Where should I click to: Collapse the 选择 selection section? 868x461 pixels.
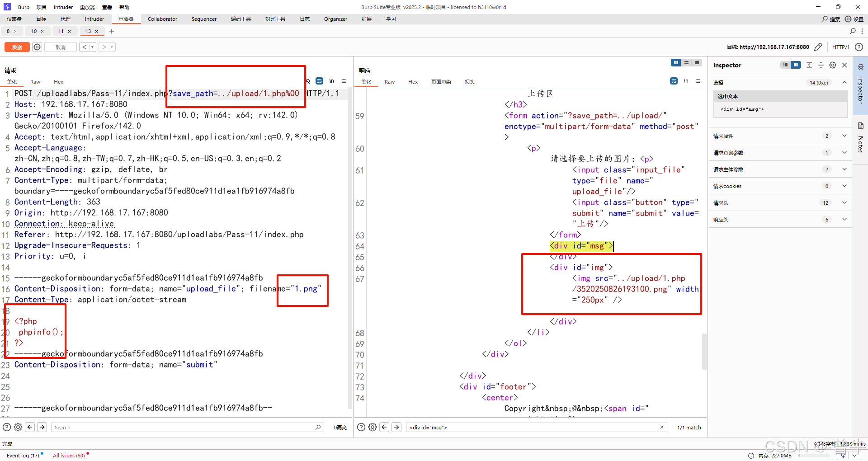(844, 82)
